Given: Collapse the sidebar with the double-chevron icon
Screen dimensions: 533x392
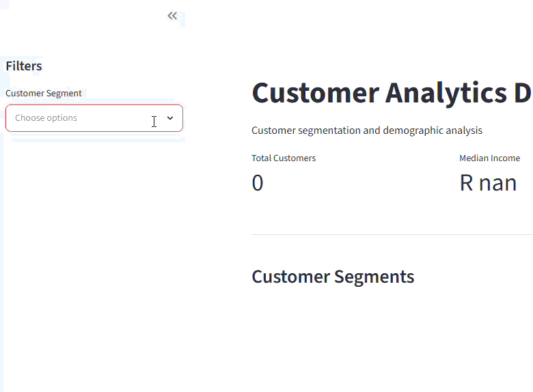Looking at the screenshot, I should pos(172,16).
